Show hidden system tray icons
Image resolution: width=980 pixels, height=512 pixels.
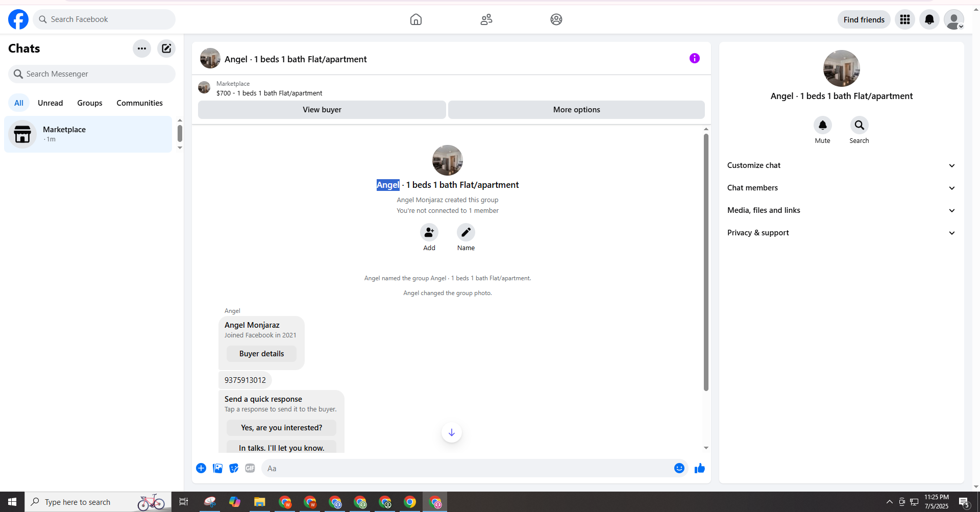coord(890,502)
